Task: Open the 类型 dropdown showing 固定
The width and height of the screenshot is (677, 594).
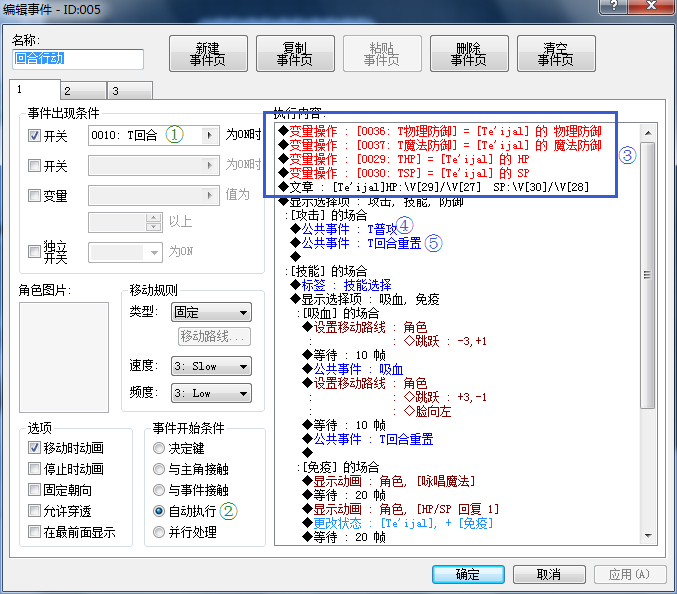Action: point(211,312)
